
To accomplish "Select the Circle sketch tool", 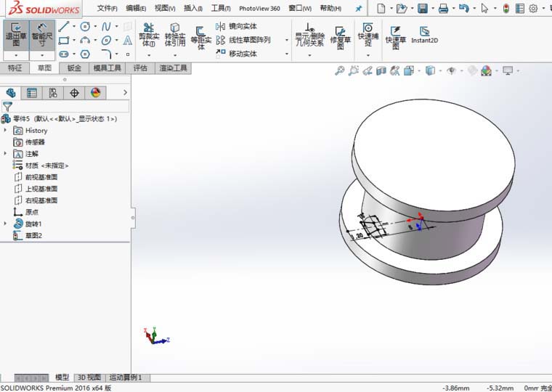I will (85, 26).
